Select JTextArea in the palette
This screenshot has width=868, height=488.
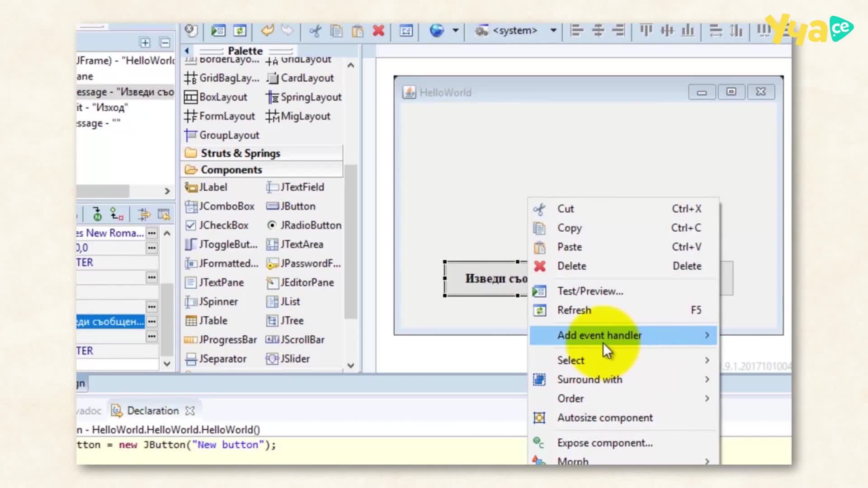click(295, 244)
